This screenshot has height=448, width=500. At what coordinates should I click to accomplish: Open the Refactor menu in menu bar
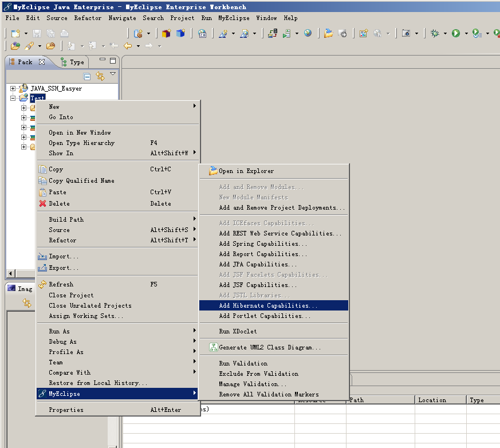click(x=88, y=18)
